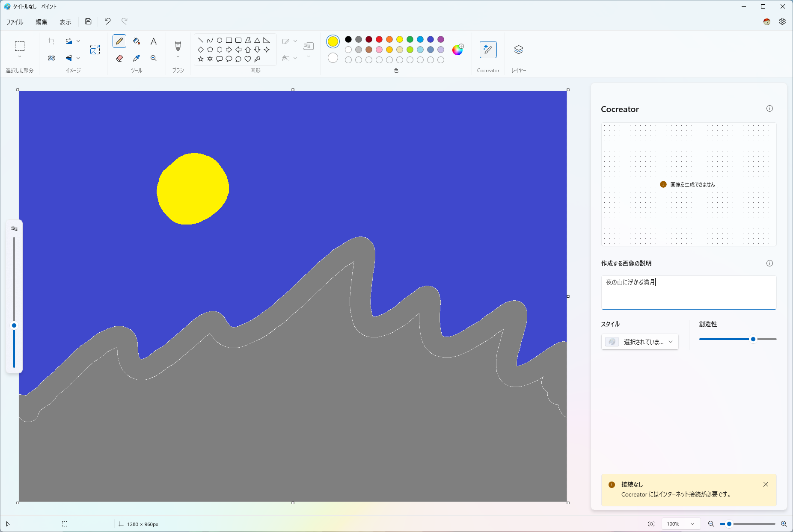Click the yellow moon on canvas
The width and height of the screenshot is (793, 532).
pyautogui.click(x=193, y=189)
